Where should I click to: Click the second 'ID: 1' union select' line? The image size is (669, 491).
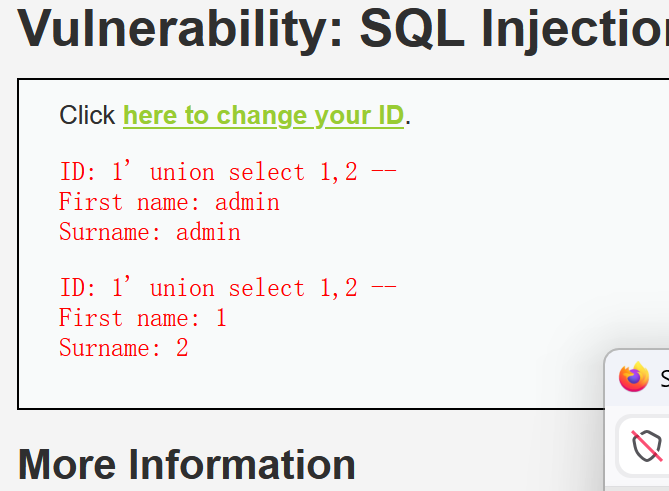tap(228, 288)
